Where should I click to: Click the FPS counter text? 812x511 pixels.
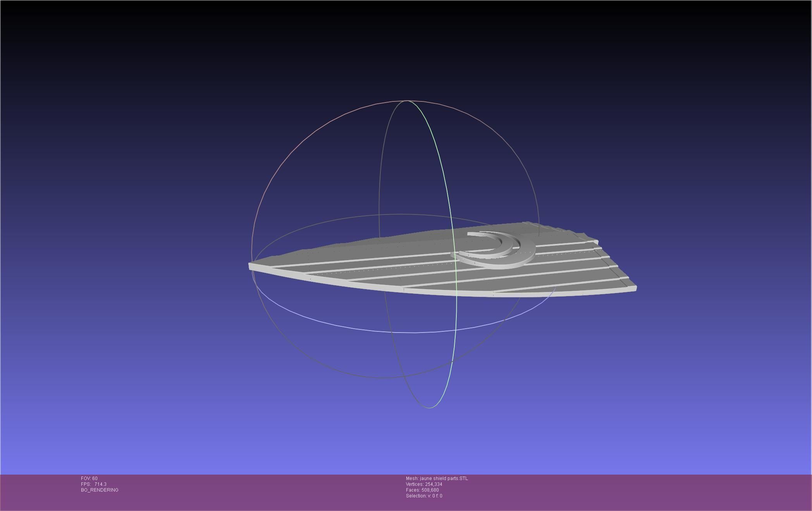click(93, 484)
